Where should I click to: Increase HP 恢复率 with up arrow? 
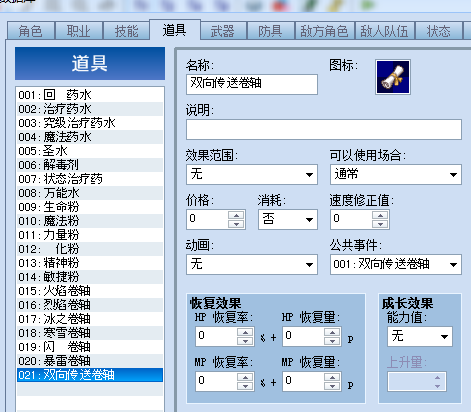pyautogui.click(x=245, y=332)
